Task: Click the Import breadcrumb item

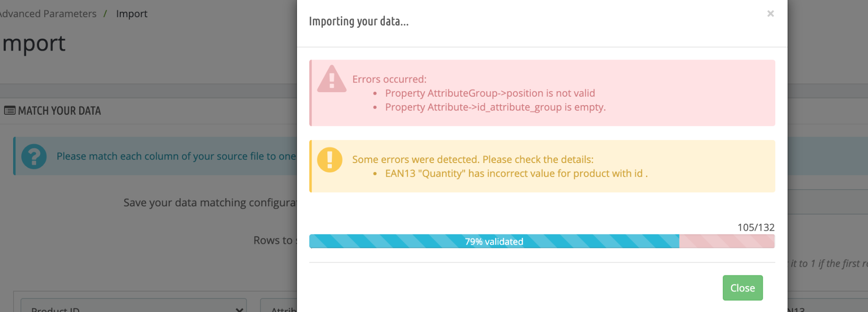Action: 132,14
